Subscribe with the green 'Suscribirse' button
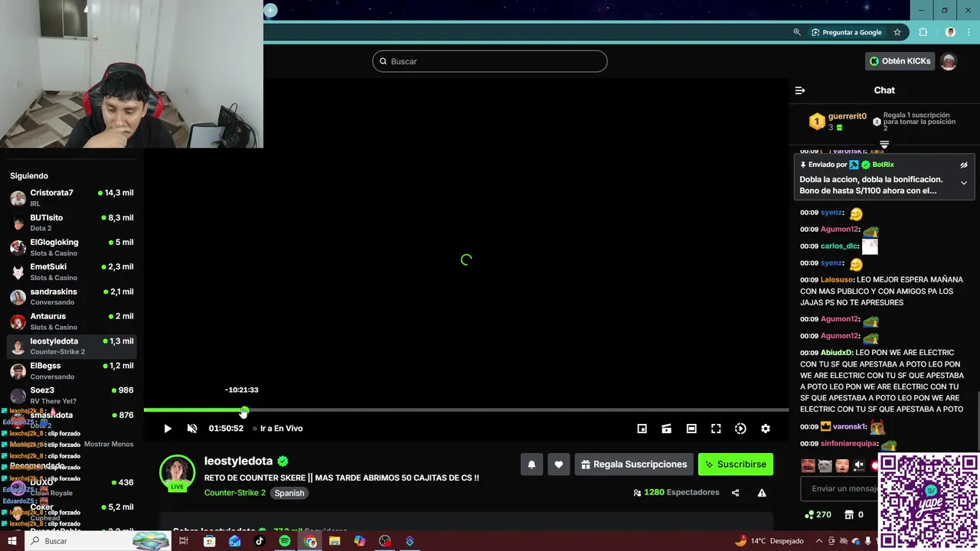The width and height of the screenshot is (980, 551). pyautogui.click(x=736, y=465)
